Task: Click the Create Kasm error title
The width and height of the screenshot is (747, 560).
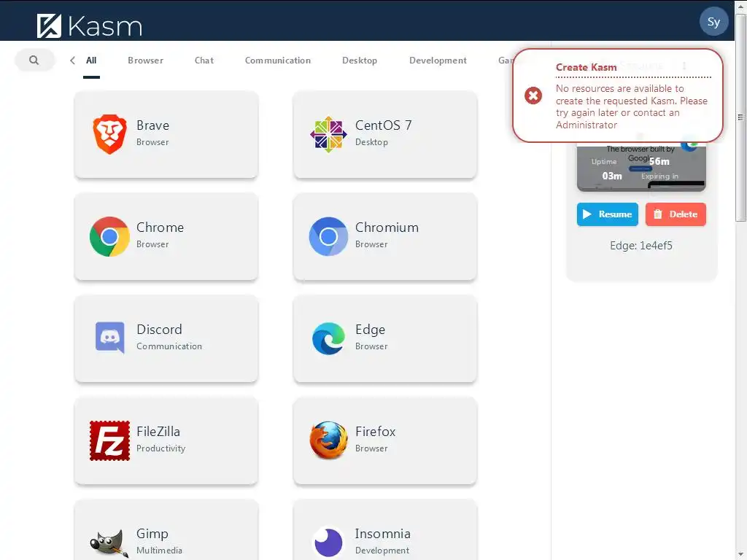Action: [586, 67]
